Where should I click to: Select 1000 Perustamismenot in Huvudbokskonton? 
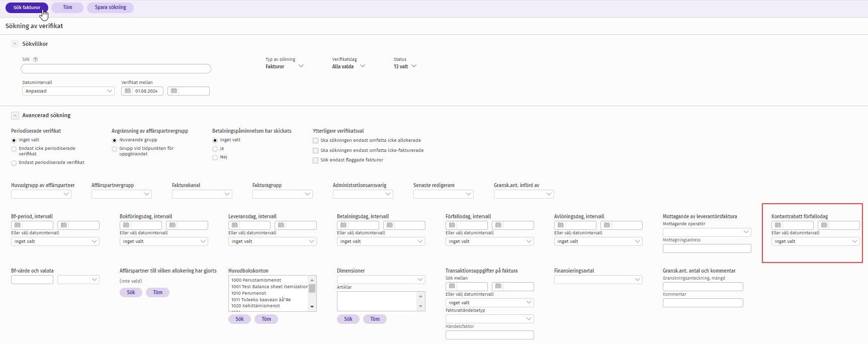(x=269, y=280)
